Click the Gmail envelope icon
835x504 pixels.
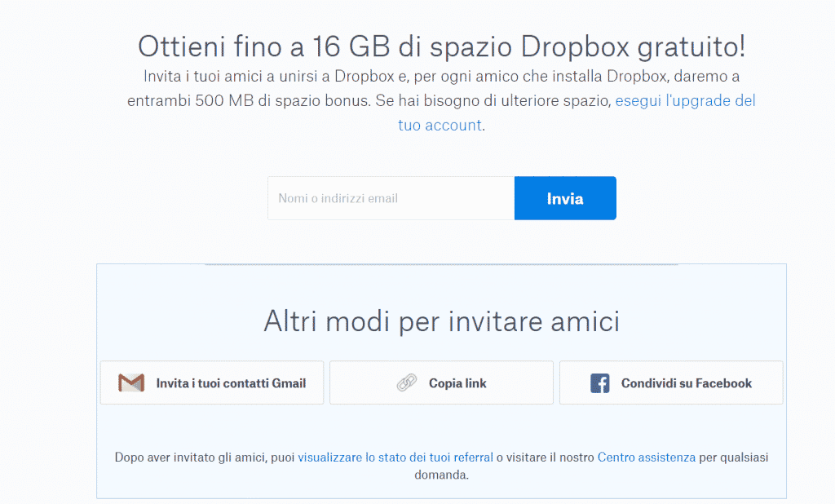[131, 382]
